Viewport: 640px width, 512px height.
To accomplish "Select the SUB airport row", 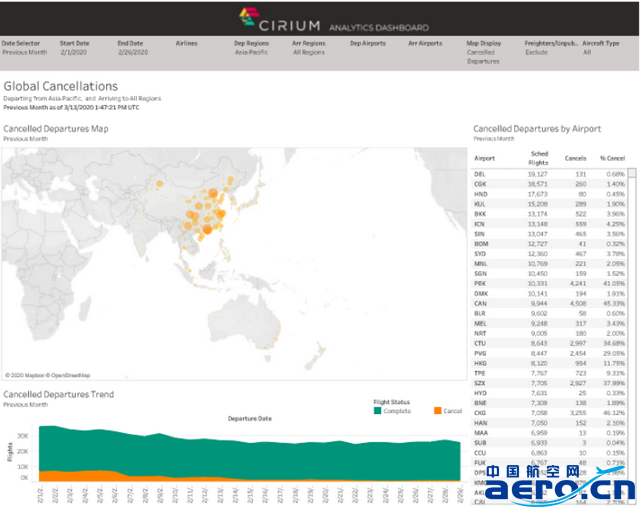I will (549, 443).
